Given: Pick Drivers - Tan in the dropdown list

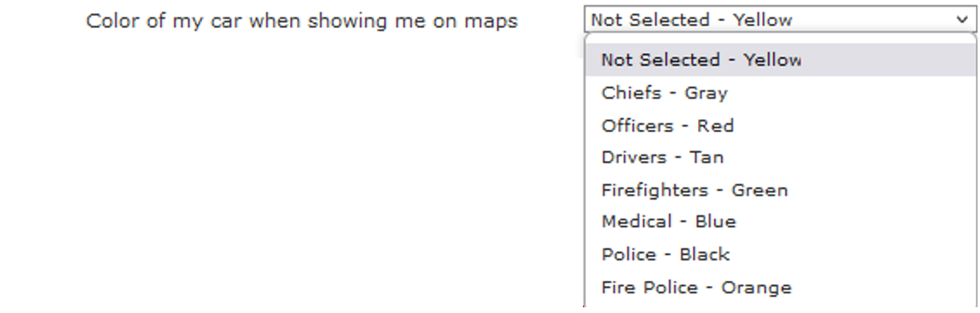Looking at the screenshot, I should coord(780,158).
